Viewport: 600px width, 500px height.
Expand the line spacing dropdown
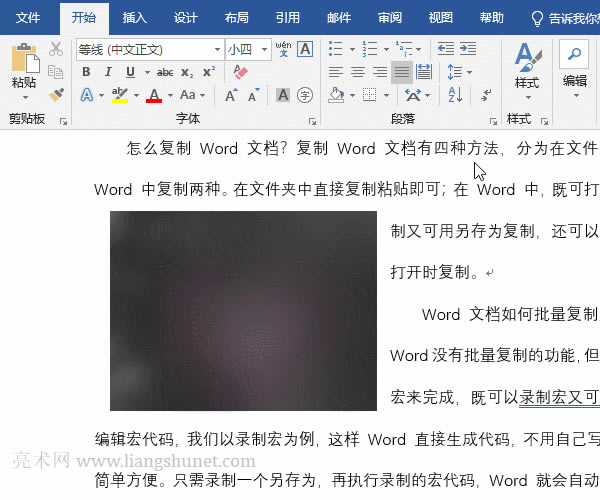pyautogui.click(x=467, y=72)
